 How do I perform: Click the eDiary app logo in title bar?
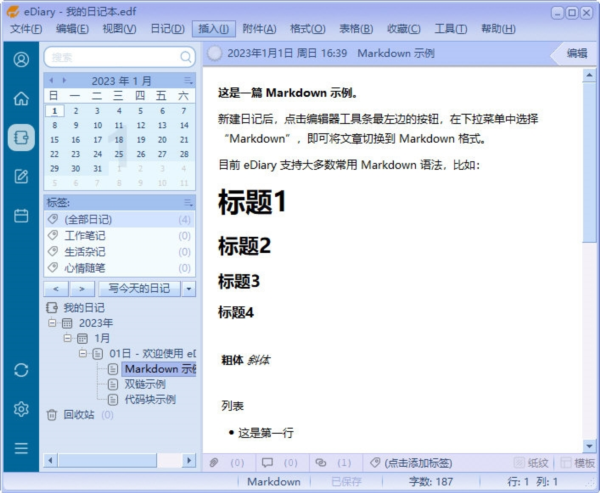click(x=13, y=11)
